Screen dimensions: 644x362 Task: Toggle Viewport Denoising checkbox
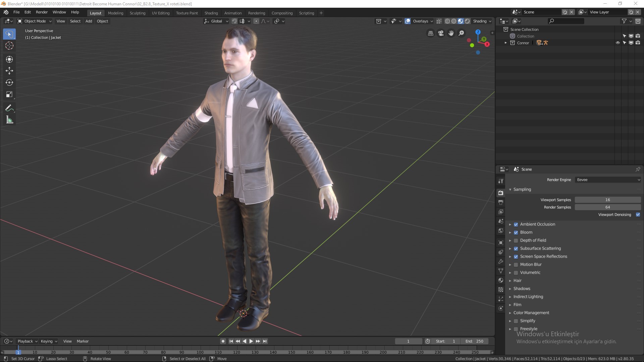click(x=638, y=215)
